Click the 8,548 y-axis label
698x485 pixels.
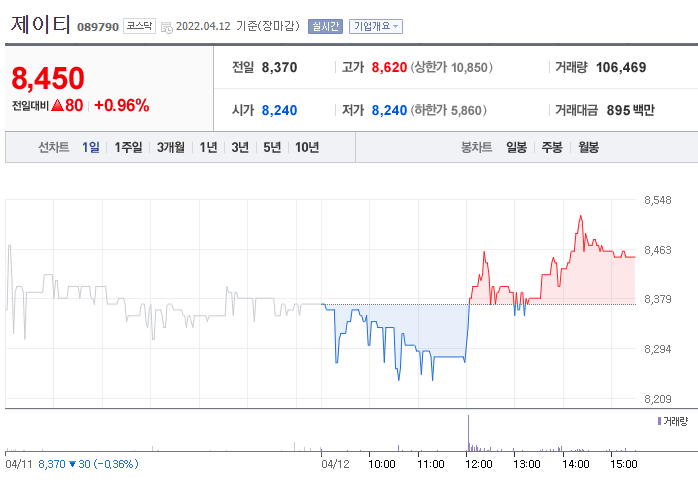pos(657,200)
